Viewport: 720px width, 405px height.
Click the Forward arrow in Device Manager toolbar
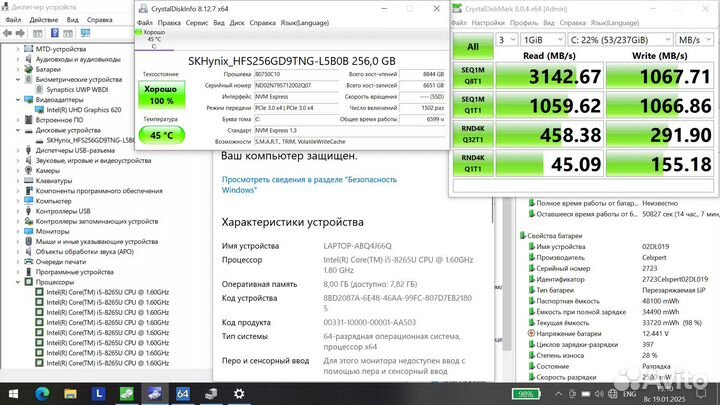[x=20, y=33]
